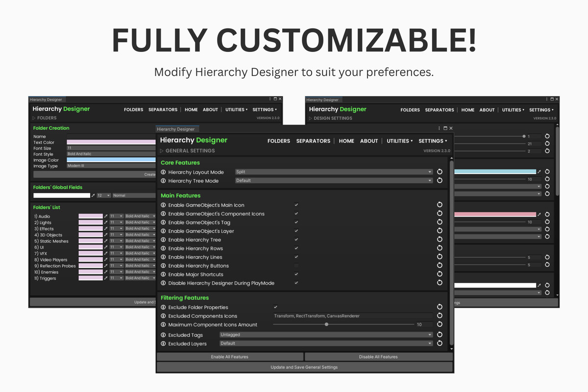Screen dimensions: 588x392
Task: Click Update and Save General Settings
Action: point(304,367)
